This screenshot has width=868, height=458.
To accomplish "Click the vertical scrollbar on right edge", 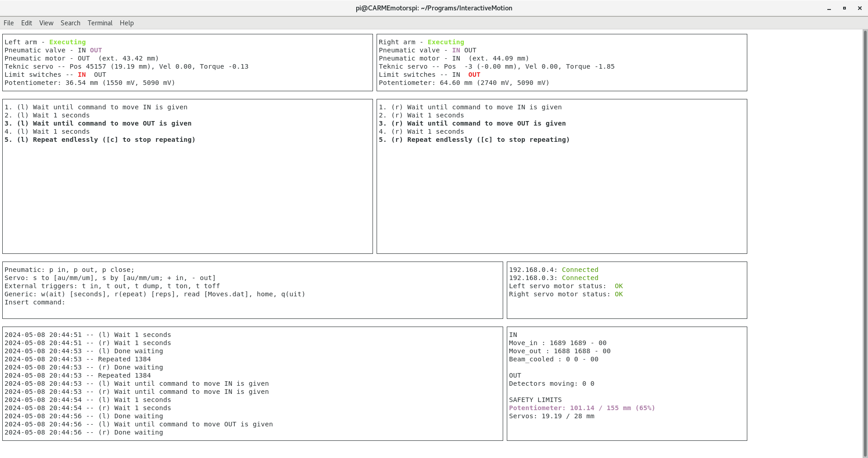I will point(865,244).
